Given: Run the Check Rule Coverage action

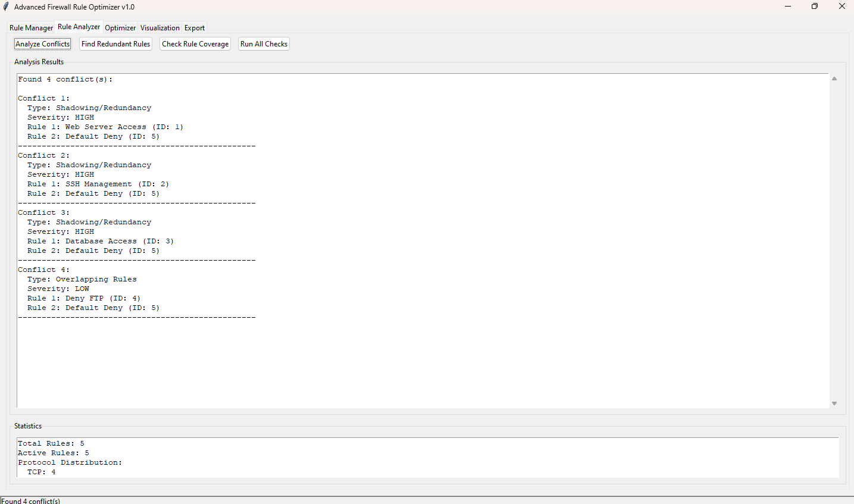Looking at the screenshot, I should pyautogui.click(x=195, y=44).
